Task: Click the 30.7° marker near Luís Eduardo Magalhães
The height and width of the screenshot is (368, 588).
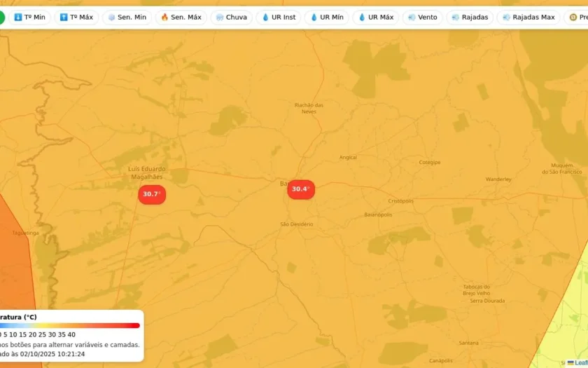Action: [x=152, y=195]
